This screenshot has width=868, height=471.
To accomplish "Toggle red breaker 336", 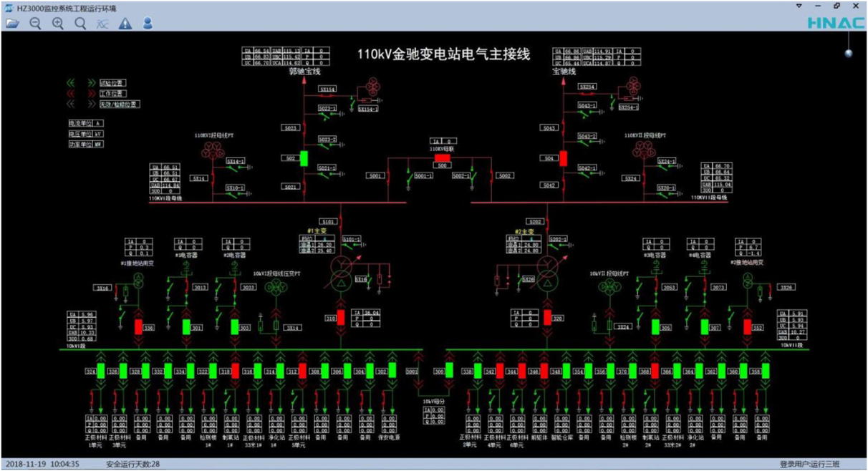I will [138, 326].
